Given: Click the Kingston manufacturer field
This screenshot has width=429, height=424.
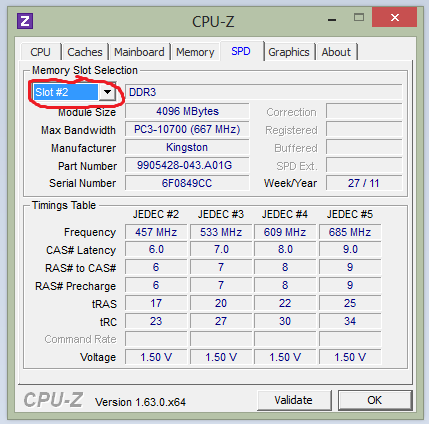Looking at the screenshot, I should (x=187, y=147).
